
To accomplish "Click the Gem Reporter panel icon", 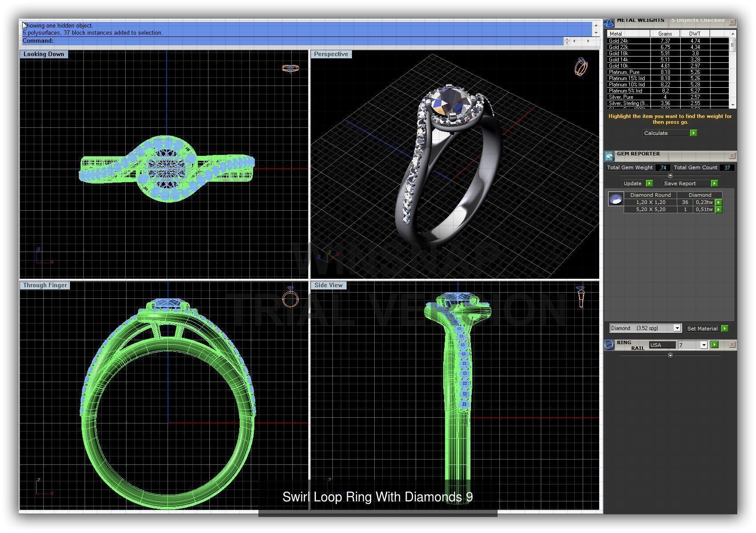I will (609, 156).
